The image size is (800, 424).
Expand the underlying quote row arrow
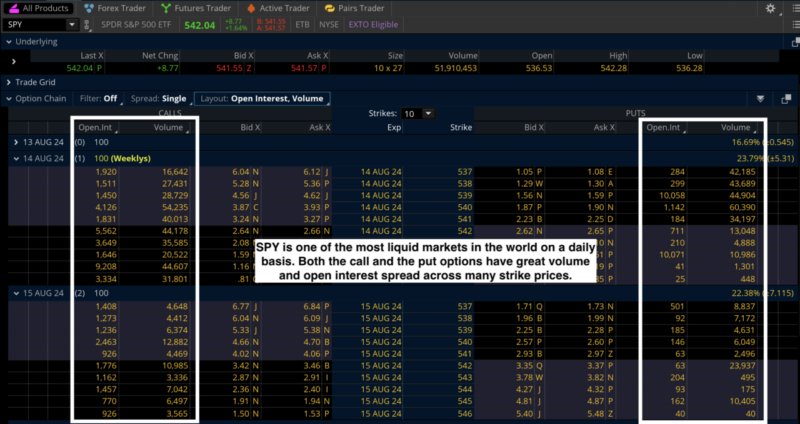(x=14, y=62)
